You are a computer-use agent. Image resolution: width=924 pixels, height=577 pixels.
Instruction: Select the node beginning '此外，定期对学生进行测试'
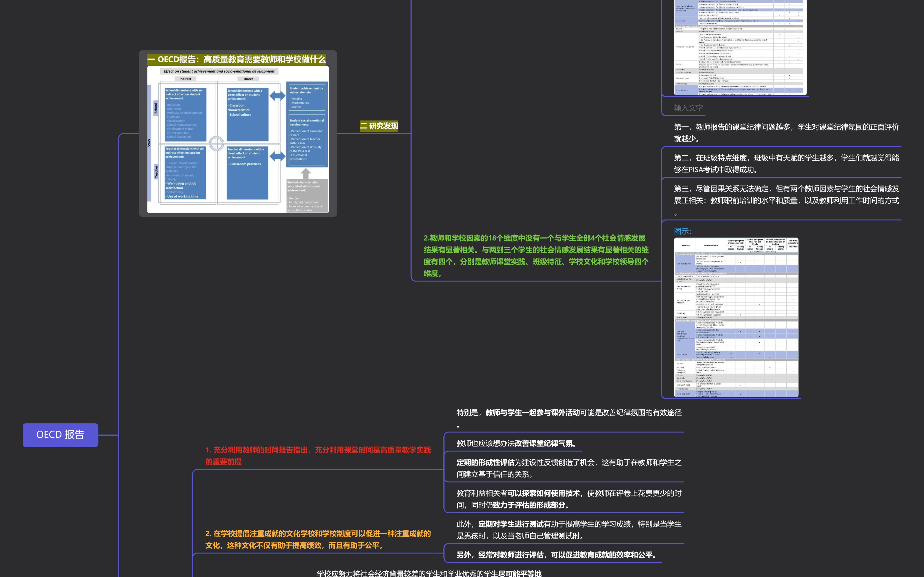pyautogui.click(x=569, y=530)
